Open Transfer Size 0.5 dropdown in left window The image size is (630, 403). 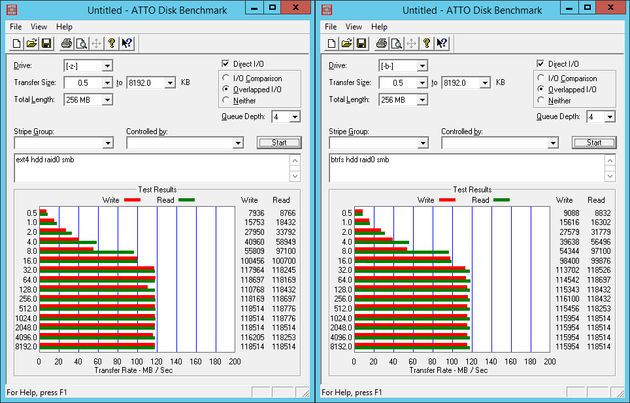coord(107,83)
